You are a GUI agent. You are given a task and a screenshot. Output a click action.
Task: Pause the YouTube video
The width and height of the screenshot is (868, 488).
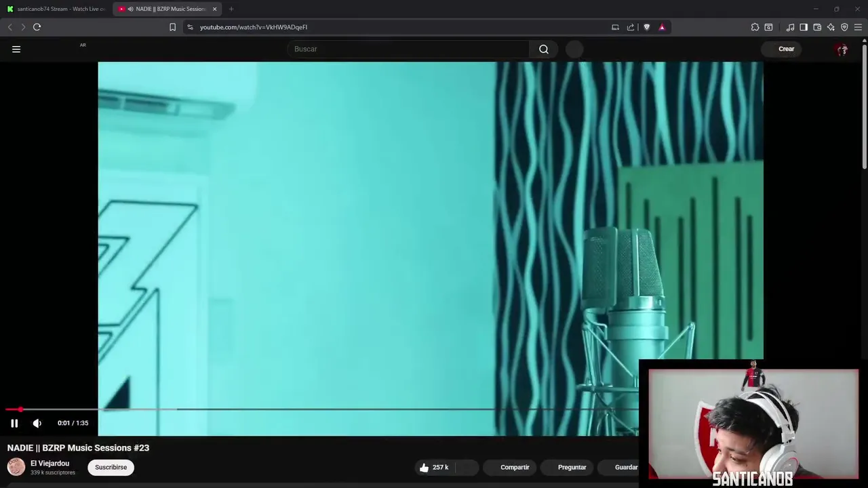pyautogui.click(x=14, y=423)
